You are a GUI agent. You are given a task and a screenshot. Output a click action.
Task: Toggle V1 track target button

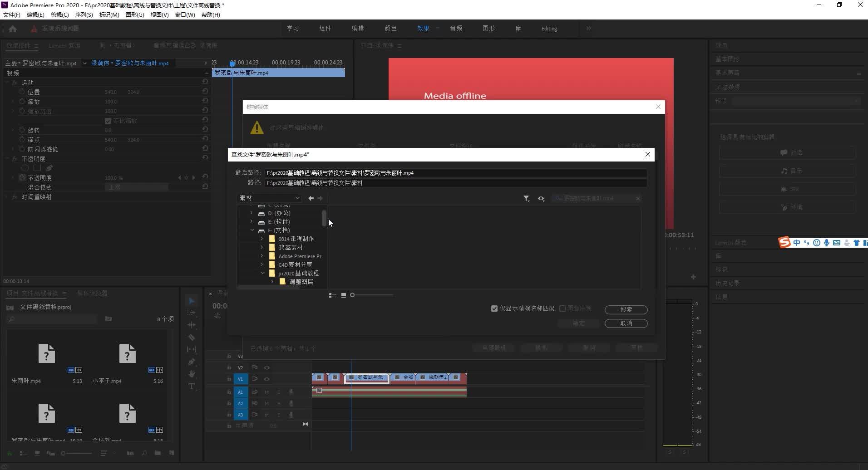click(x=241, y=379)
